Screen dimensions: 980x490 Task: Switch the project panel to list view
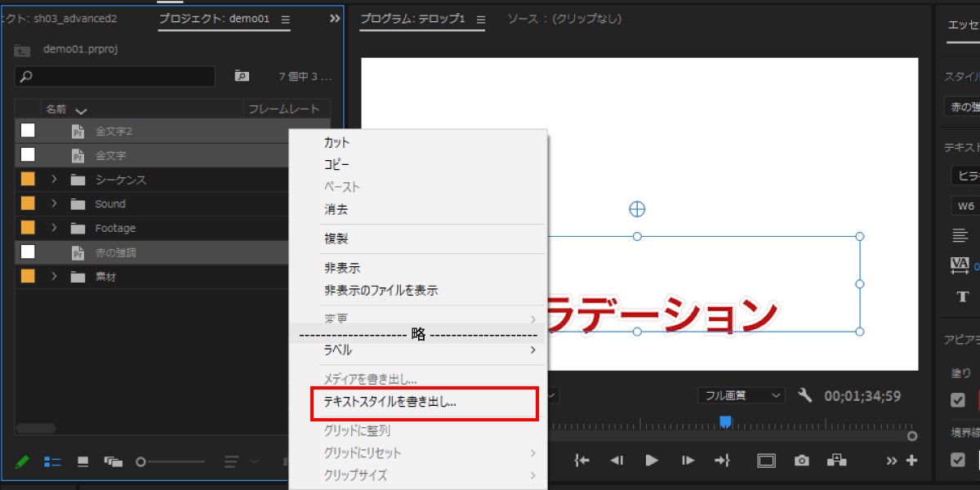pos(52,461)
